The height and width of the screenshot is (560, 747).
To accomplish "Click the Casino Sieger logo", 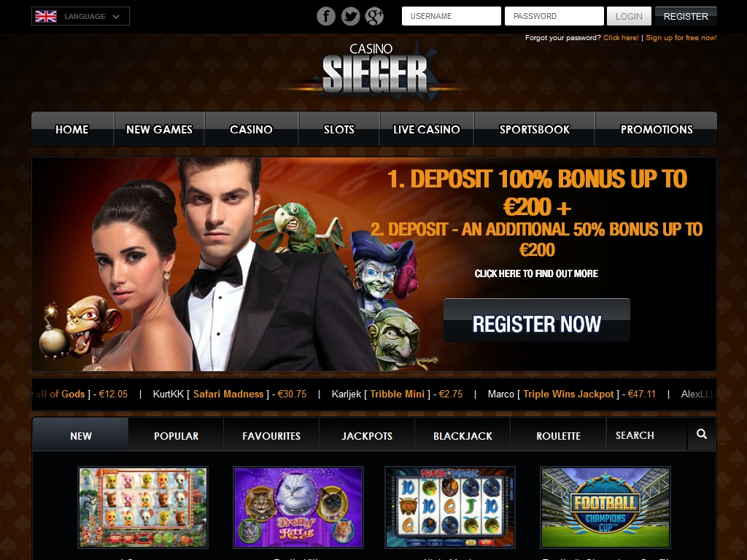I will [x=375, y=71].
